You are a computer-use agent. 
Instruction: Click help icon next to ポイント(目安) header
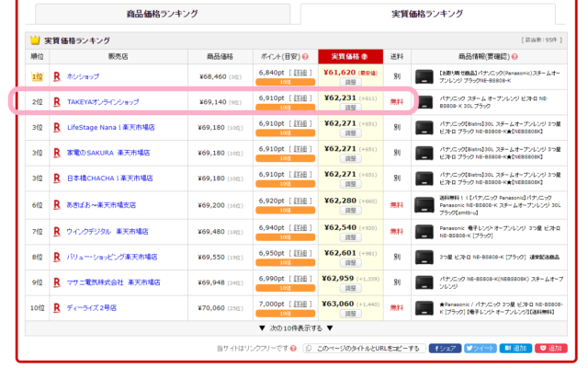coord(305,57)
